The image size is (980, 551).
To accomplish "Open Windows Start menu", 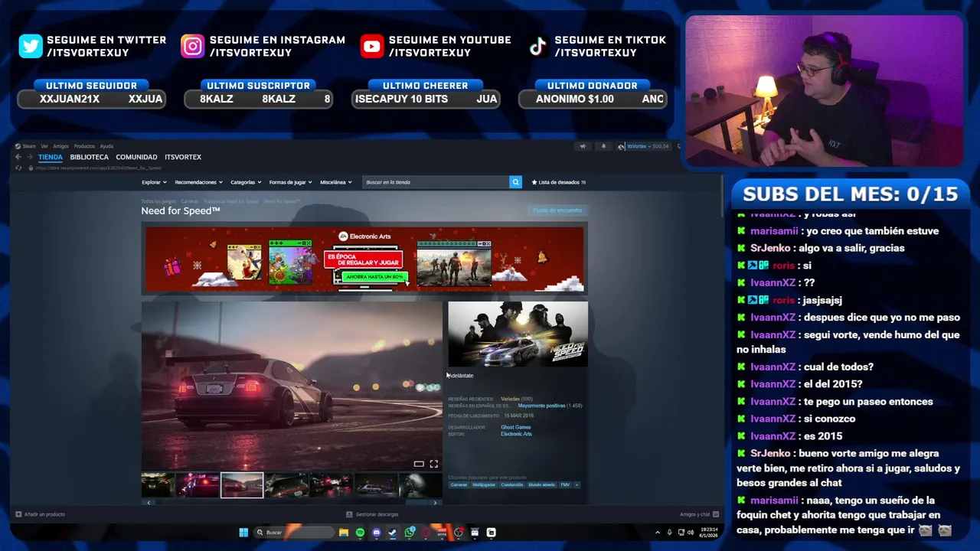I will coord(243,533).
